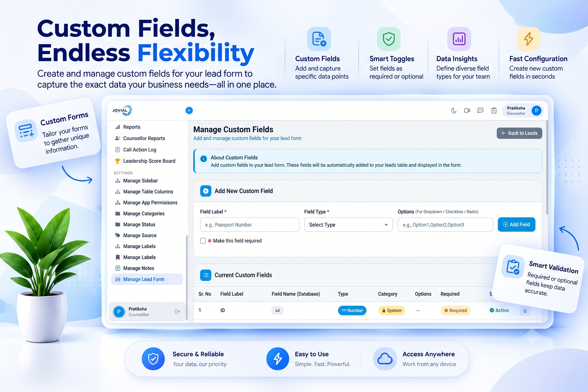Click the plus icon next to Add New Custom Field
The height and width of the screenshot is (392, 588).
(206, 191)
